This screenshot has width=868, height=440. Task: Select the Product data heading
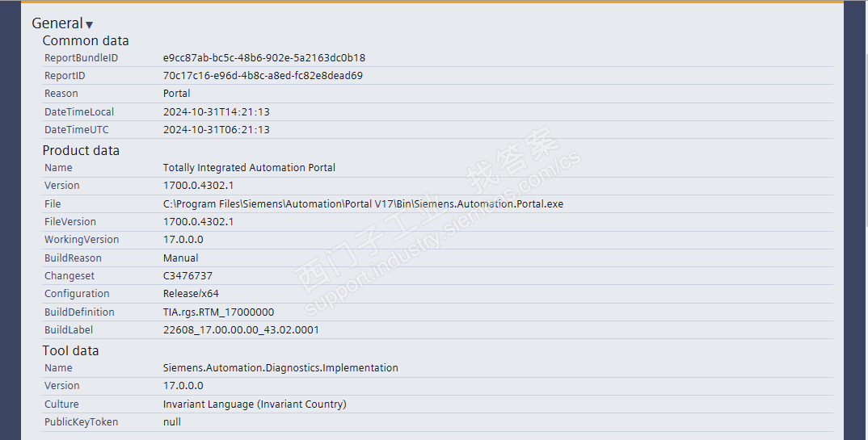click(81, 150)
